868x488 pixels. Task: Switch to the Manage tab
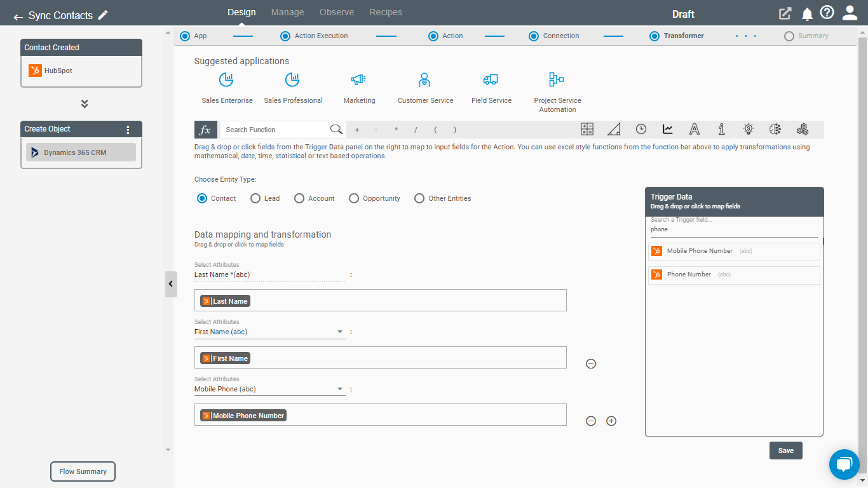288,12
